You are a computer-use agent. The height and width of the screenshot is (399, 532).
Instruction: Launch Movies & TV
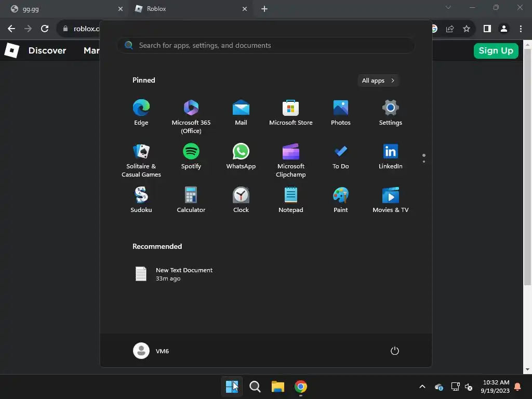click(x=391, y=200)
